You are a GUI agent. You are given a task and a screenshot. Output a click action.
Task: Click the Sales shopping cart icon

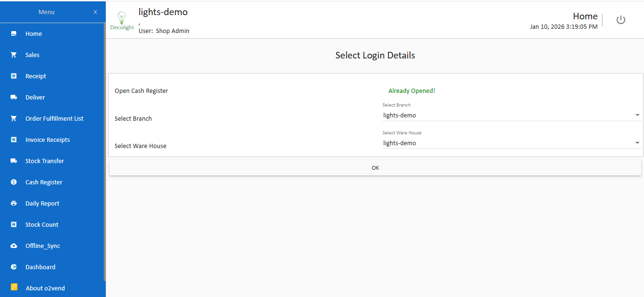click(14, 55)
